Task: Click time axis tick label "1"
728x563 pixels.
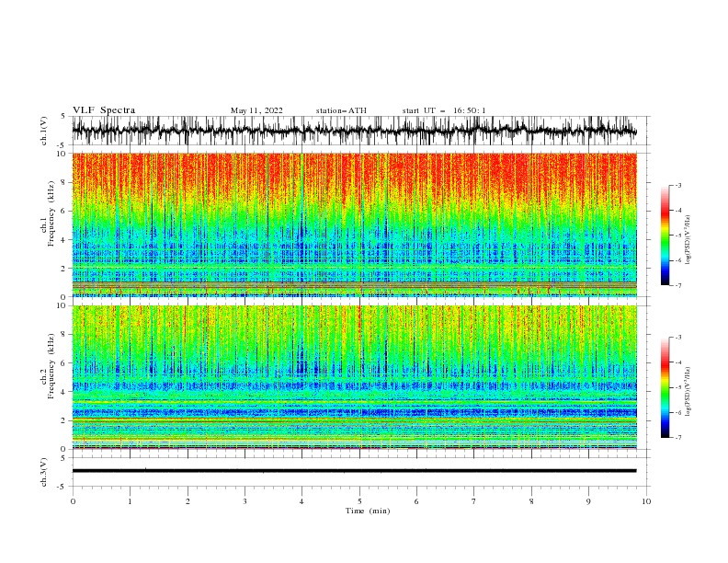Action: tap(130, 501)
